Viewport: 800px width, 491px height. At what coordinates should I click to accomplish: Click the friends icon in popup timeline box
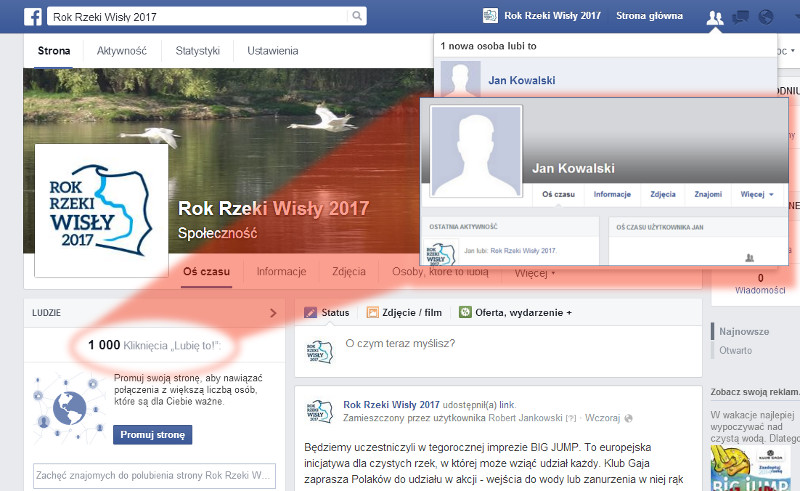(749, 258)
